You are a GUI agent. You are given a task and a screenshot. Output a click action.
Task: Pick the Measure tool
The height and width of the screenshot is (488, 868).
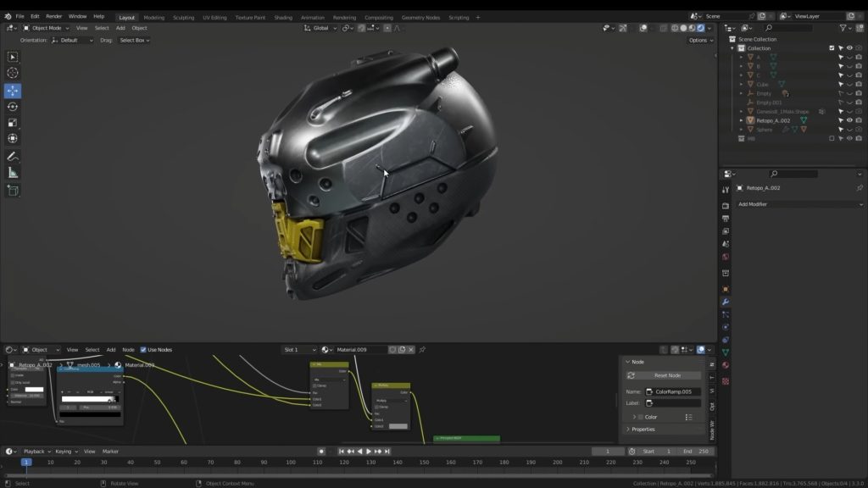[13, 173]
